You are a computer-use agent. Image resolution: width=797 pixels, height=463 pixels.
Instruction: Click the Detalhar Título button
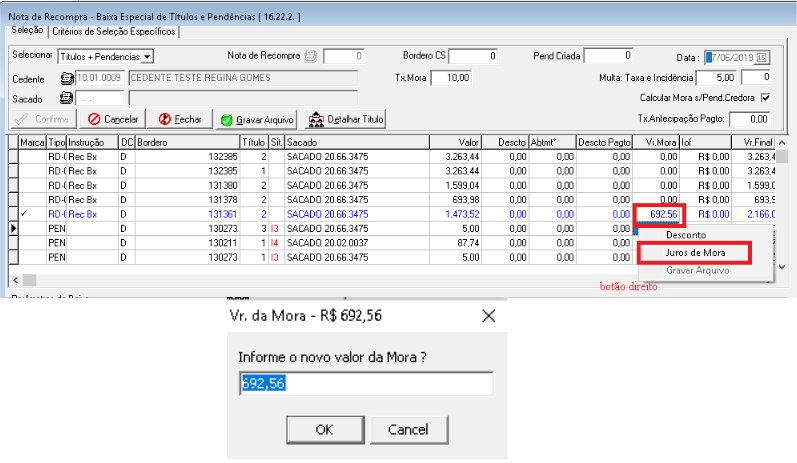pyautogui.click(x=346, y=119)
